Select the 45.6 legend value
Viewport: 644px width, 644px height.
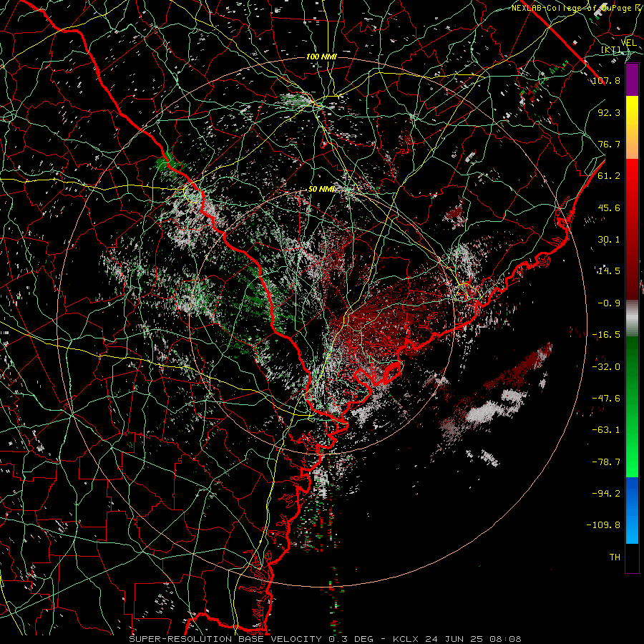[x=609, y=208]
